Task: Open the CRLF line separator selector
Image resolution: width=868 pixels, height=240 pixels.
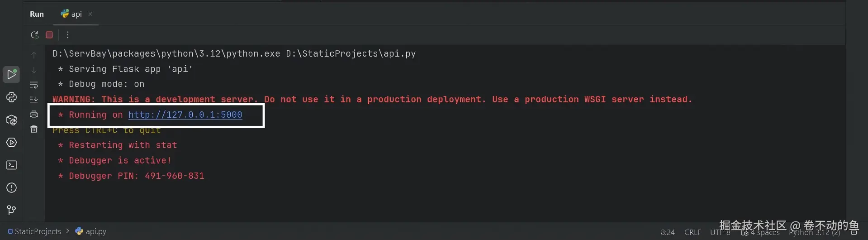Action: point(693,232)
